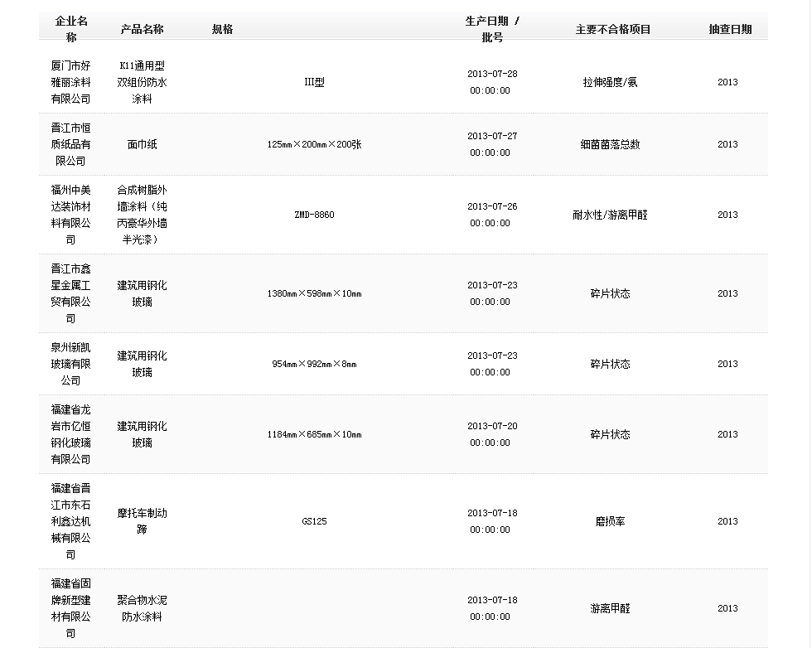Select company 厦门市好雅丽涂料有限公司
The image size is (812, 648).
pyautogui.click(x=71, y=82)
